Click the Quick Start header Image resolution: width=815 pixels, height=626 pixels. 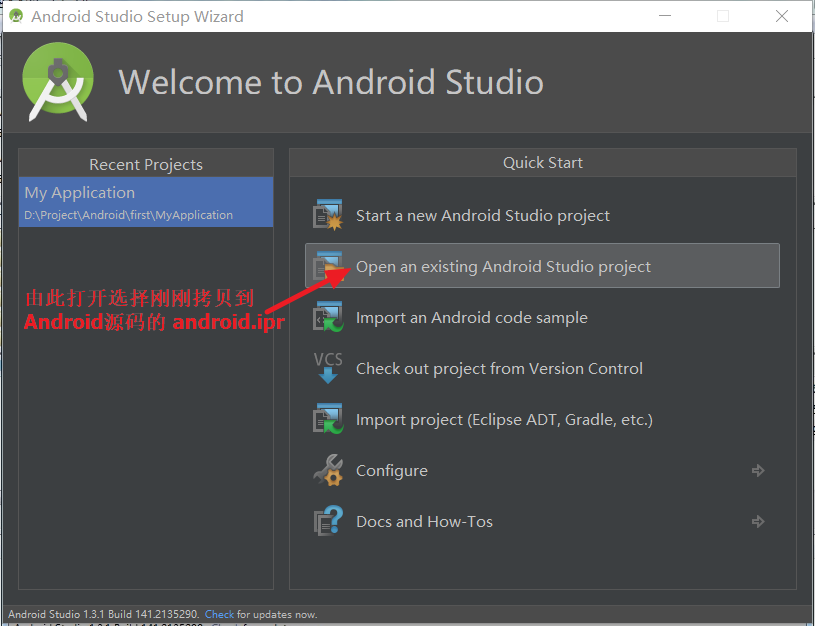pyautogui.click(x=543, y=163)
